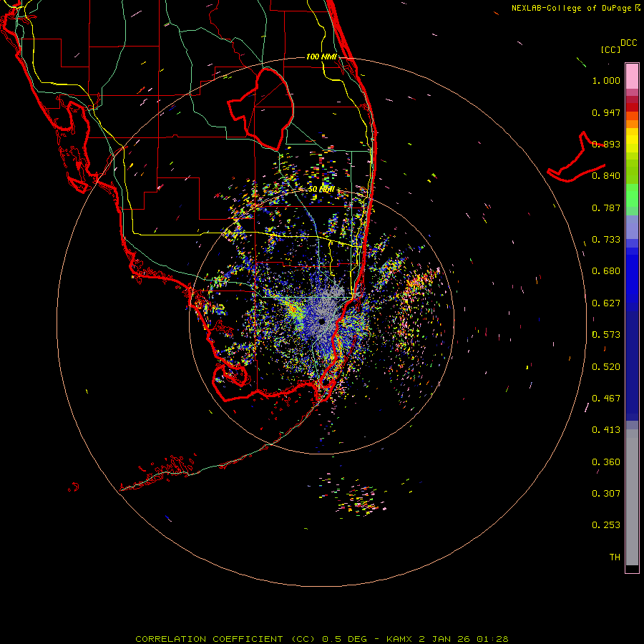Select the 0.680 scale value

pyautogui.click(x=606, y=271)
